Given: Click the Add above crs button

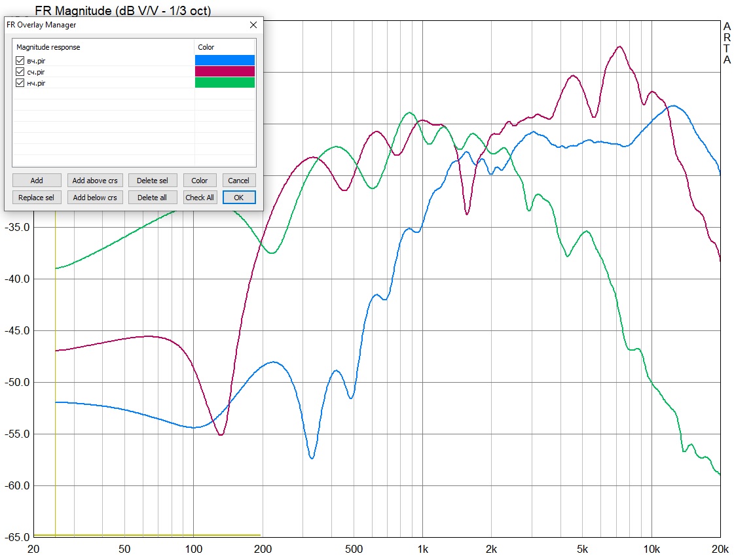Looking at the screenshot, I should tap(95, 181).
